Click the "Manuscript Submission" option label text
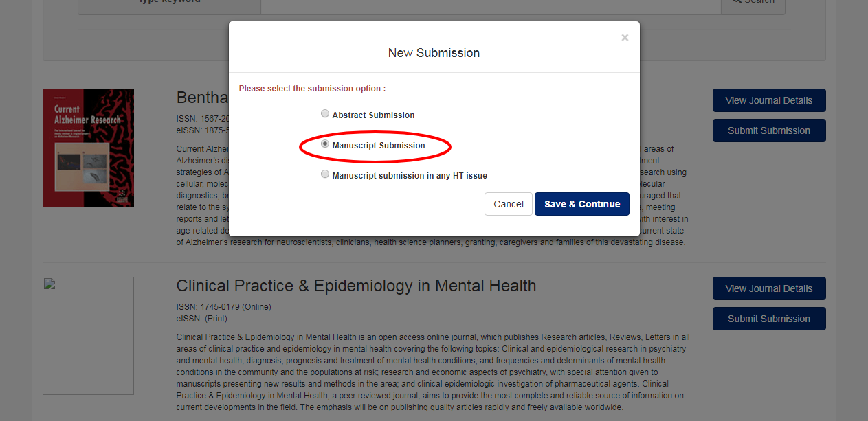The height and width of the screenshot is (421, 868). 379,146
